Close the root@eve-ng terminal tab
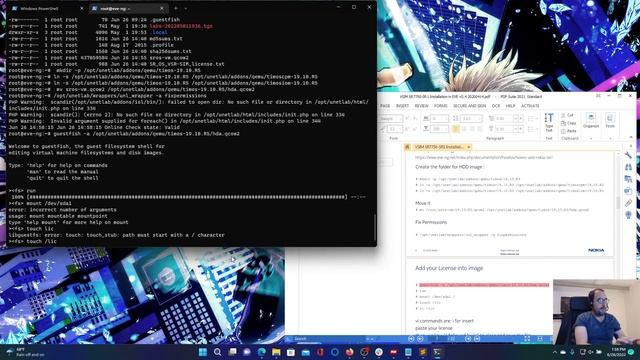 162,8
